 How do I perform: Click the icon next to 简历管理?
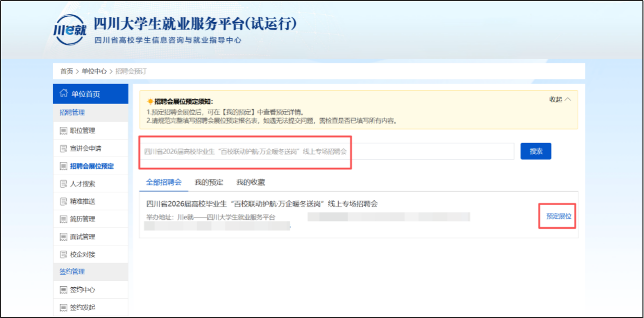coord(63,219)
